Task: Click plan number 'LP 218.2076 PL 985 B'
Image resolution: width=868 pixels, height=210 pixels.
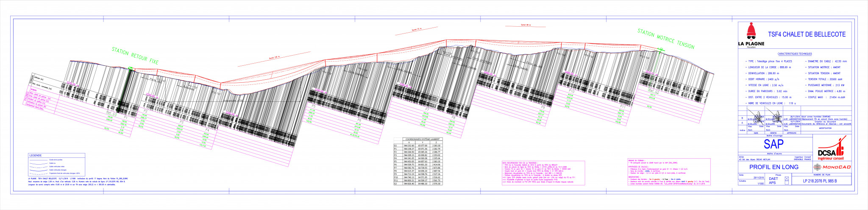Action: (x=820, y=181)
